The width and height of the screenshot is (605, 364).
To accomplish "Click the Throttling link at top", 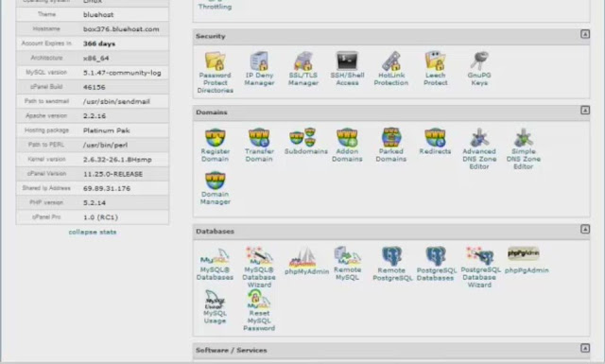I will [x=215, y=7].
